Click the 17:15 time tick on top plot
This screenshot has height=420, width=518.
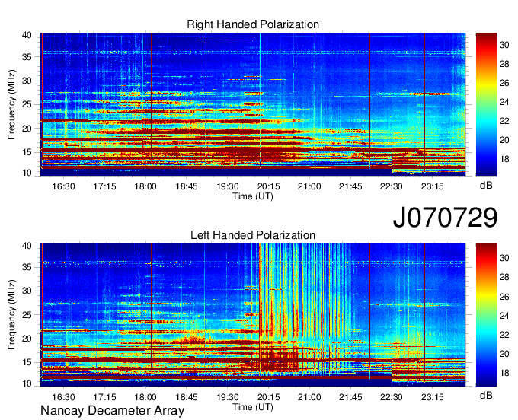[104, 186]
